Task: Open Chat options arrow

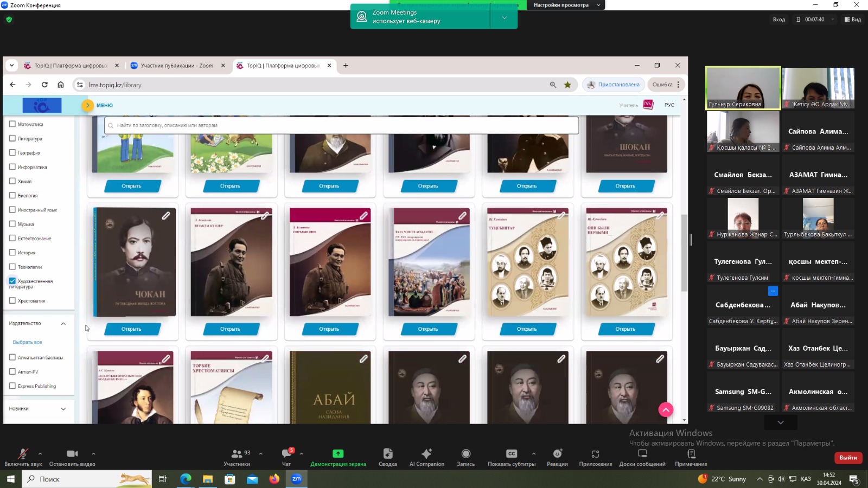Action: pos(301,453)
